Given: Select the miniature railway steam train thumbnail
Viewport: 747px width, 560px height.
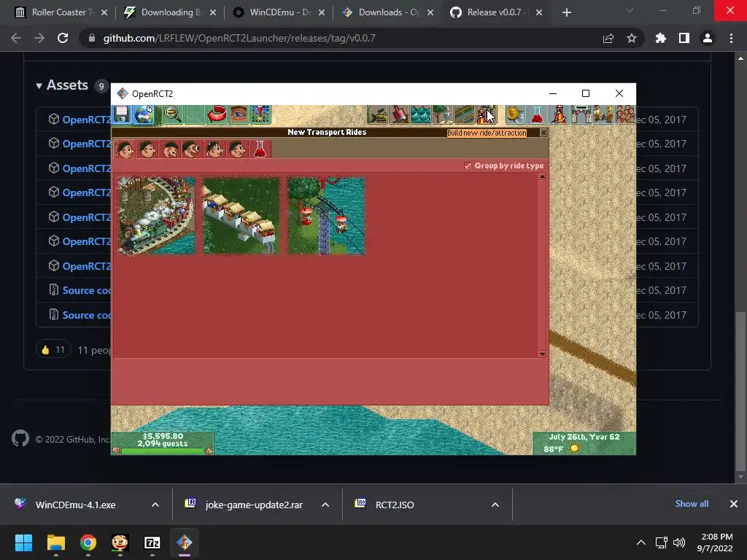Looking at the screenshot, I should 156,216.
